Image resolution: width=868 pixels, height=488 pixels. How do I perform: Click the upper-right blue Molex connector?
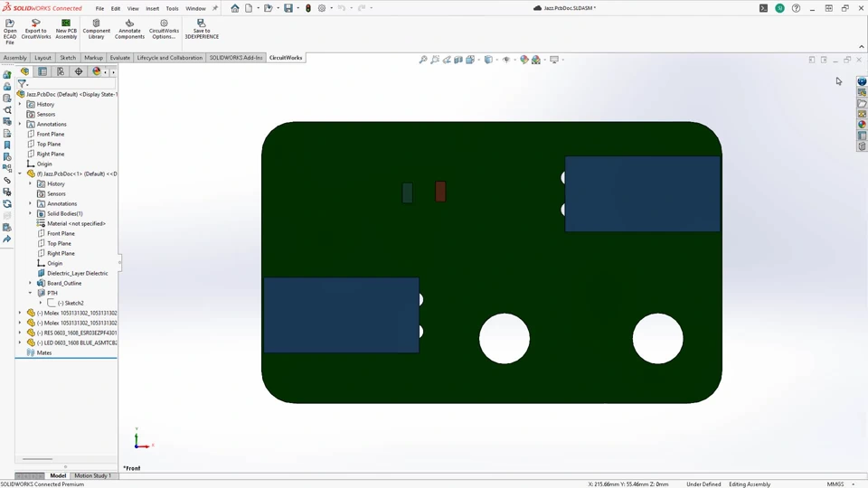tap(643, 193)
